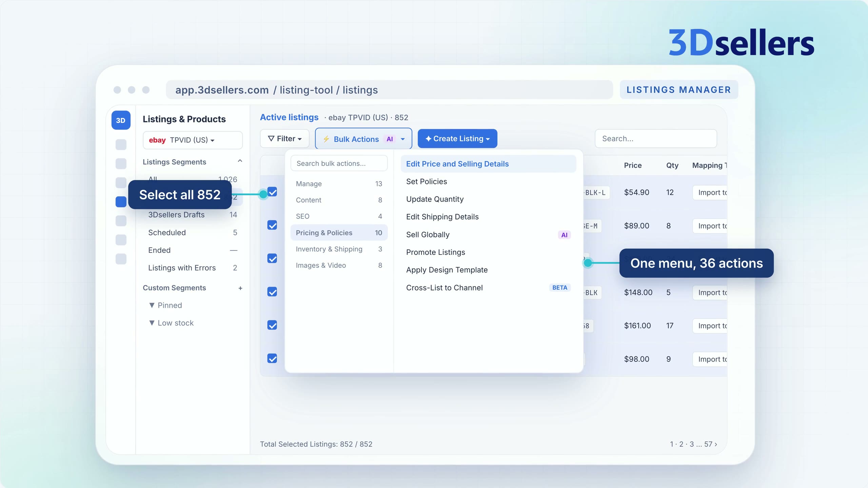Screen dimensions: 868x488
Task: Select the SEO bulk actions category
Action: (339, 216)
